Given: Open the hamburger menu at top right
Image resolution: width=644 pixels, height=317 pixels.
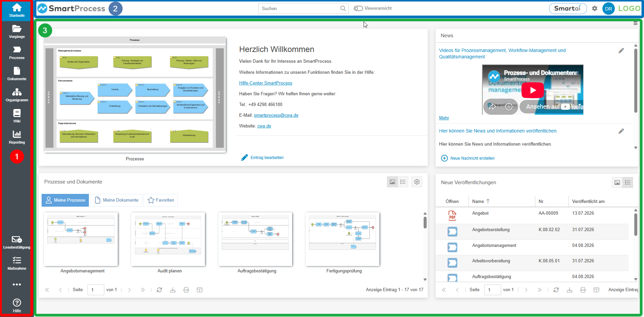Looking at the screenshot, I should [635, 23].
